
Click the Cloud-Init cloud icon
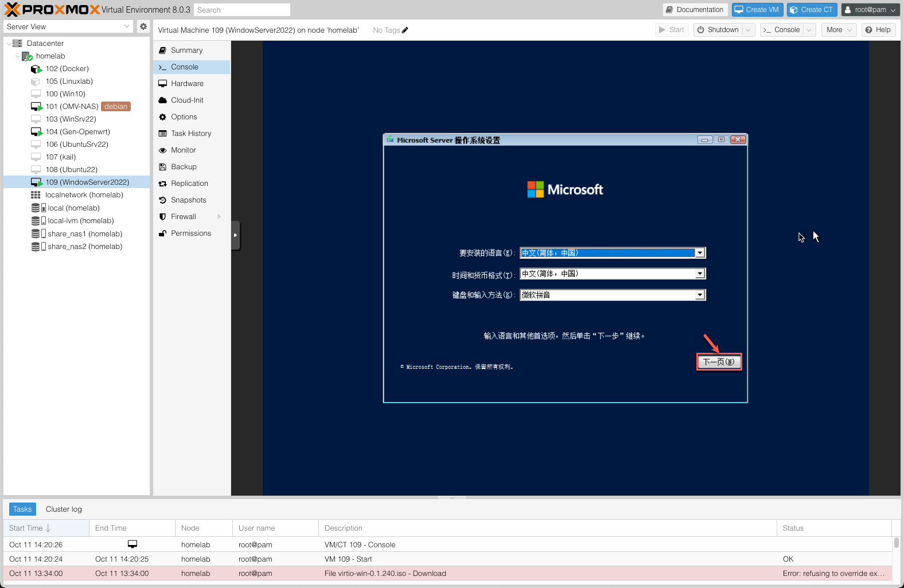[x=163, y=100]
